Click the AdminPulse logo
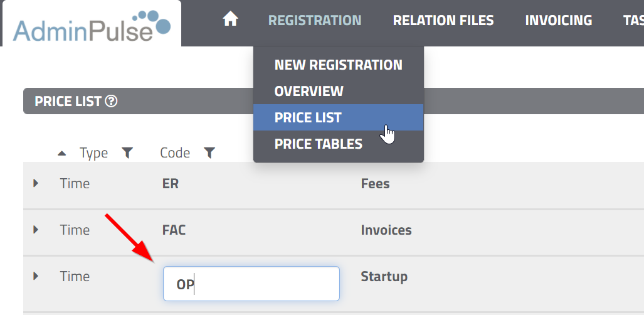This screenshot has width=644, height=315. click(92, 26)
